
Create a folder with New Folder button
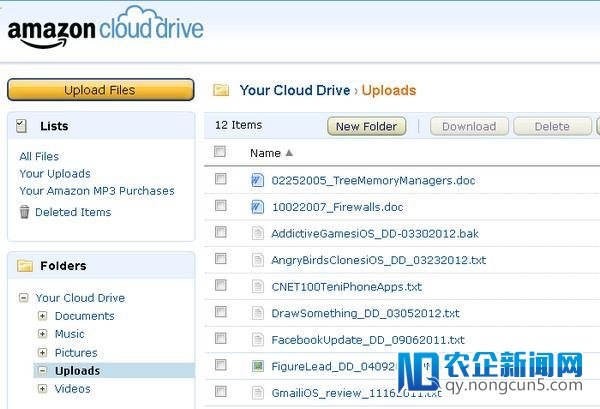tap(367, 127)
